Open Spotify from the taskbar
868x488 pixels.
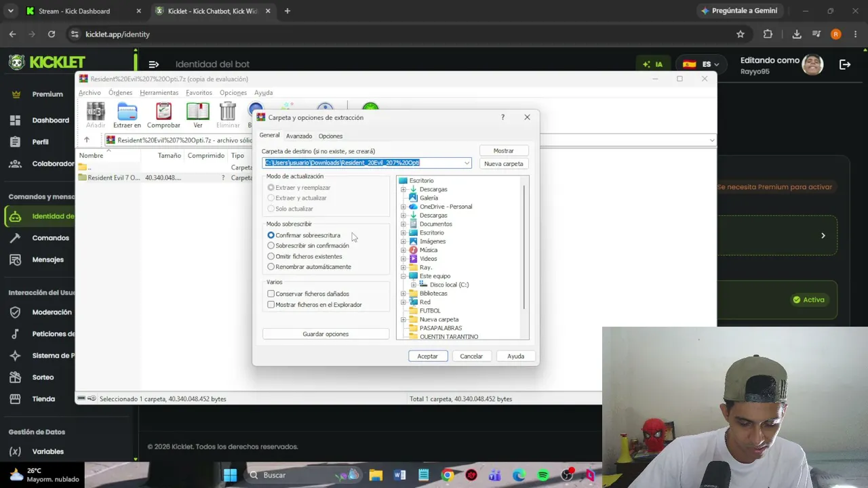pos(543,475)
